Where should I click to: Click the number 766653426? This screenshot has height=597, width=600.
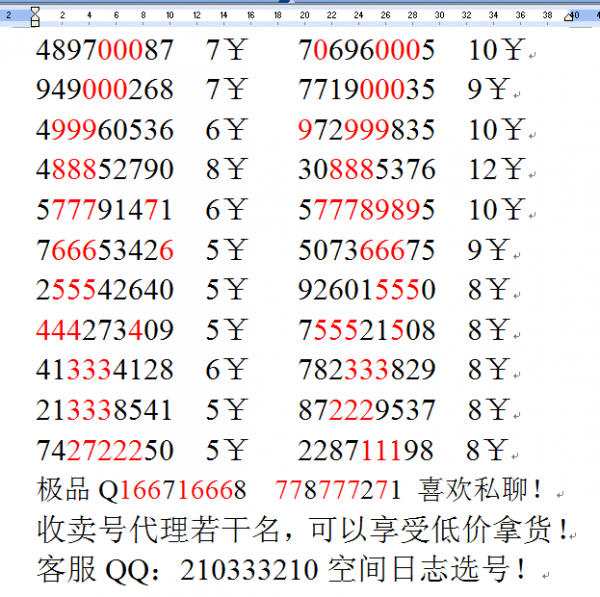[104, 250]
